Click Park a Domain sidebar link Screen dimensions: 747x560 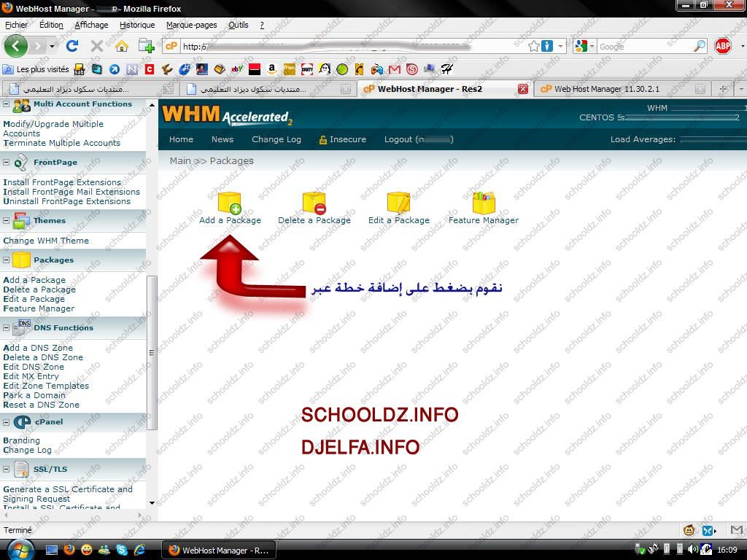coord(34,395)
